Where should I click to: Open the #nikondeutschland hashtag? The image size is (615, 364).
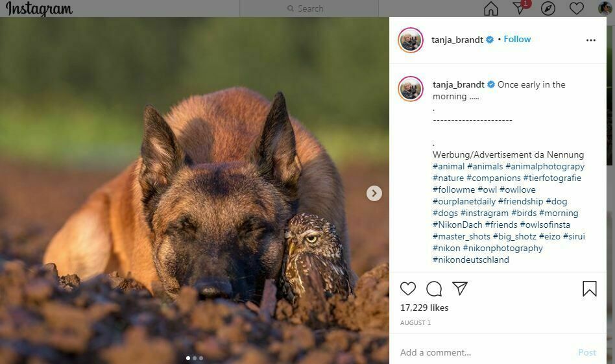coord(471,260)
